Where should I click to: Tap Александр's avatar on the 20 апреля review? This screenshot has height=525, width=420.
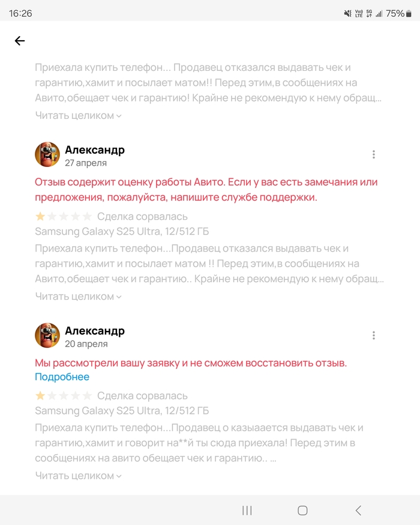tap(47, 336)
